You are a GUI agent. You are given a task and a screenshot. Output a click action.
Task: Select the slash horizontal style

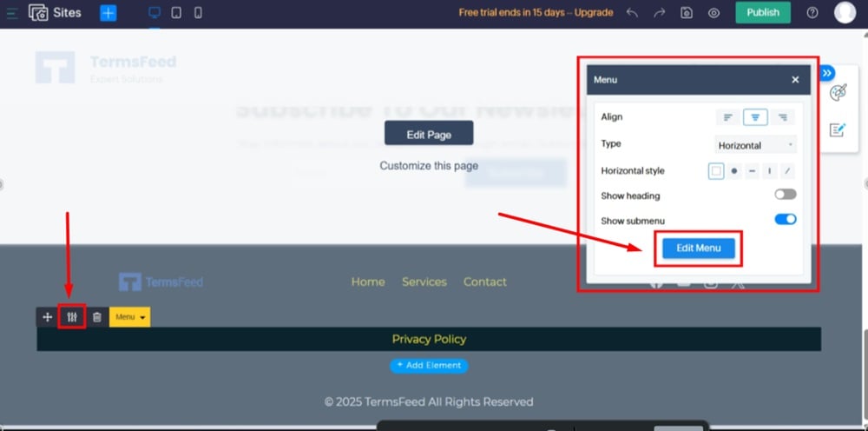click(x=787, y=171)
